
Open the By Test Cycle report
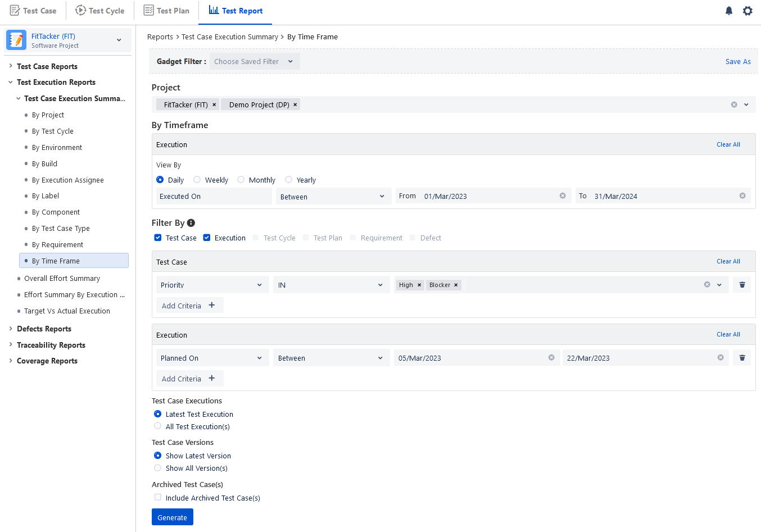coord(53,131)
